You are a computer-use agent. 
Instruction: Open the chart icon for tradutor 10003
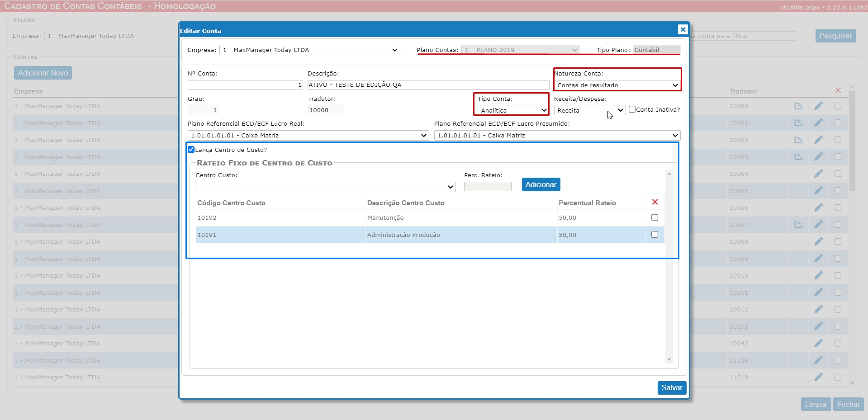[x=798, y=156]
